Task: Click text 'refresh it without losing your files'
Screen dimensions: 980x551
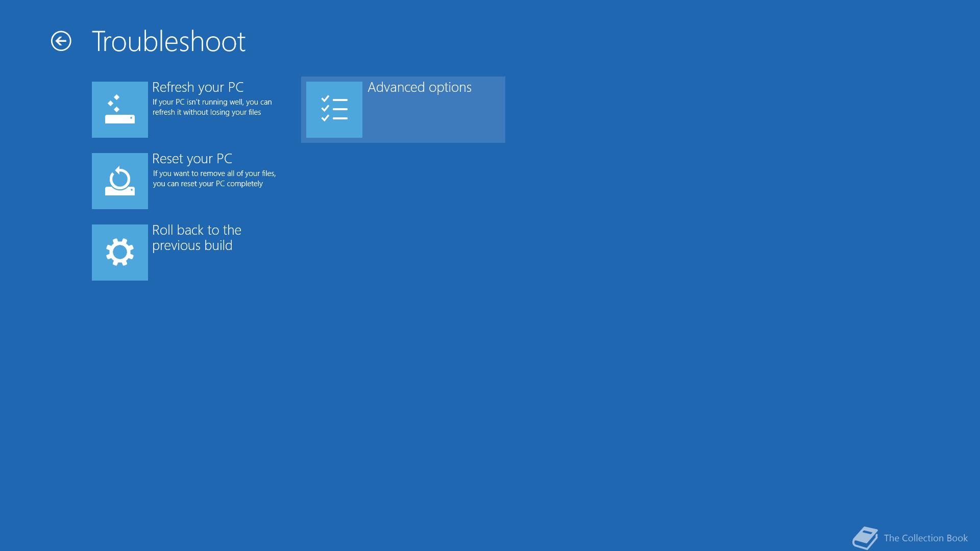Action: pos(207,112)
